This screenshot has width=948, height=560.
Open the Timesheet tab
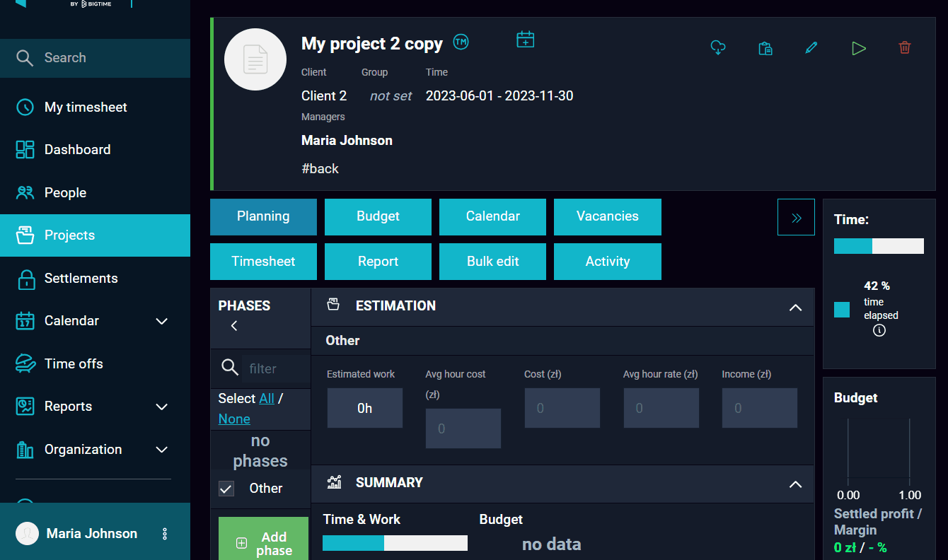[263, 262]
